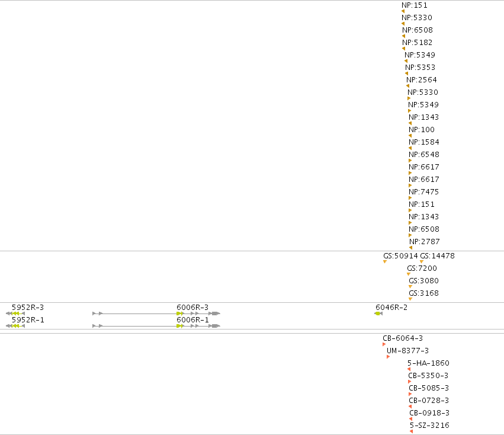Screen dimensions: 504x435
Task: Click the green exon glyph of 5952R-1
Action: 16,326
